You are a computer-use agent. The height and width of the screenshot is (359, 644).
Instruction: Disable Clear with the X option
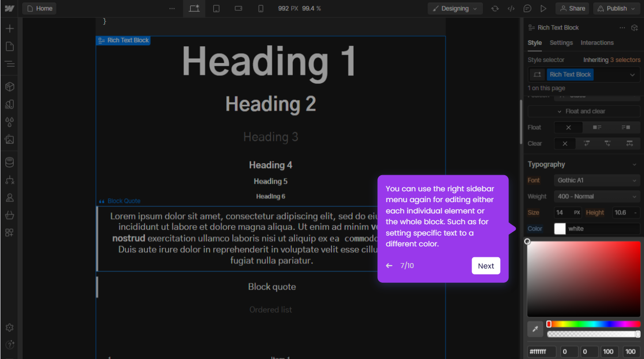coord(565,143)
